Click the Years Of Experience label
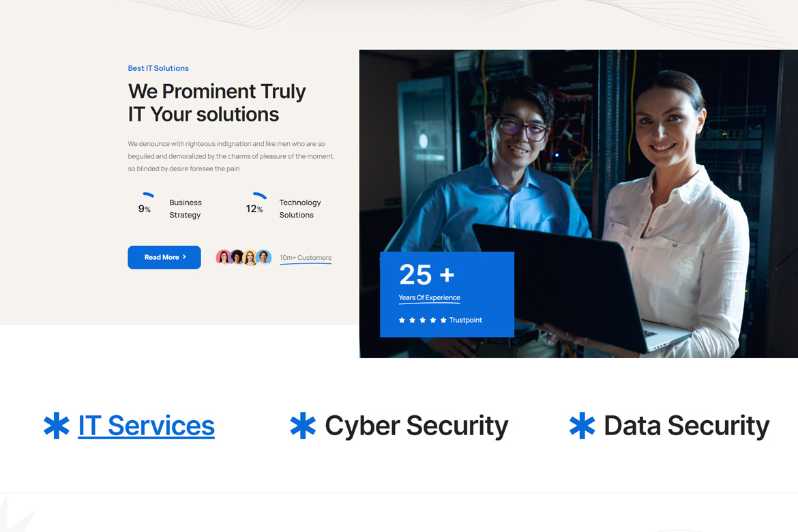The image size is (798, 532). (429, 297)
